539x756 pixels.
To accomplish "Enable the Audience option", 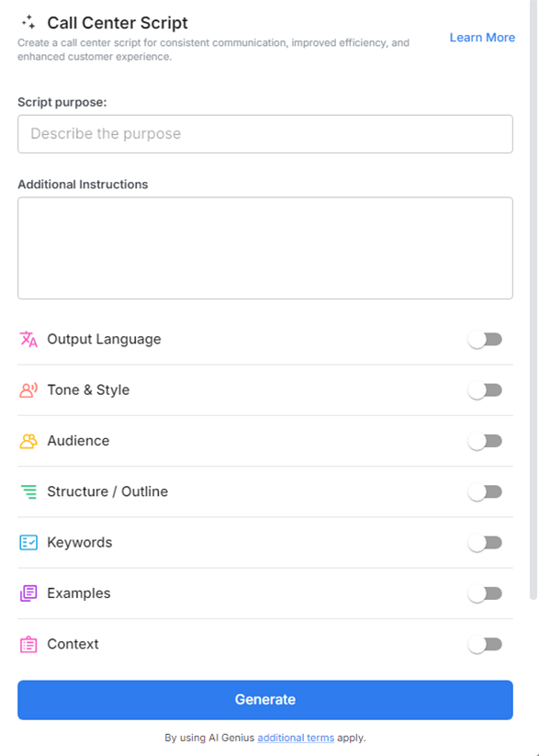I will (x=486, y=440).
